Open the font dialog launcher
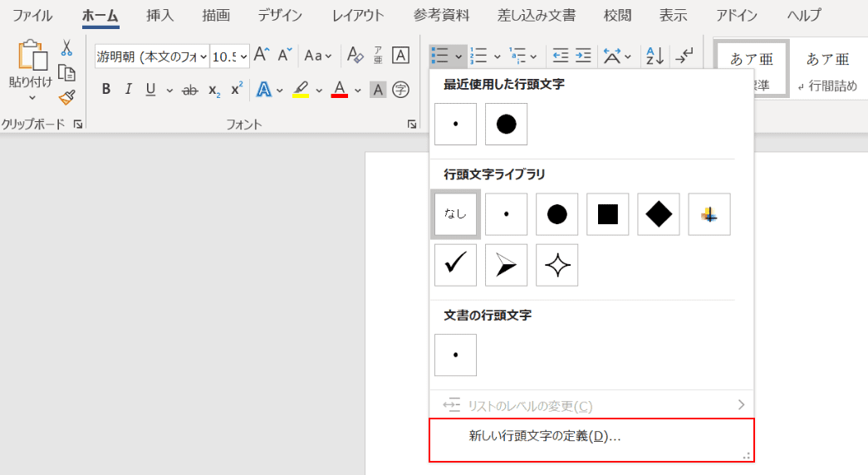The height and width of the screenshot is (475, 868). pyautogui.click(x=412, y=125)
